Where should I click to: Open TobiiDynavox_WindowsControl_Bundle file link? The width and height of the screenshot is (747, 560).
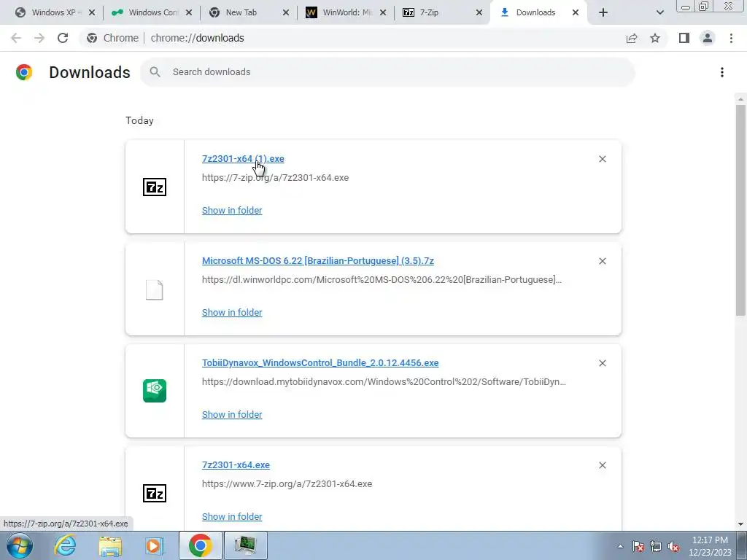(x=320, y=363)
